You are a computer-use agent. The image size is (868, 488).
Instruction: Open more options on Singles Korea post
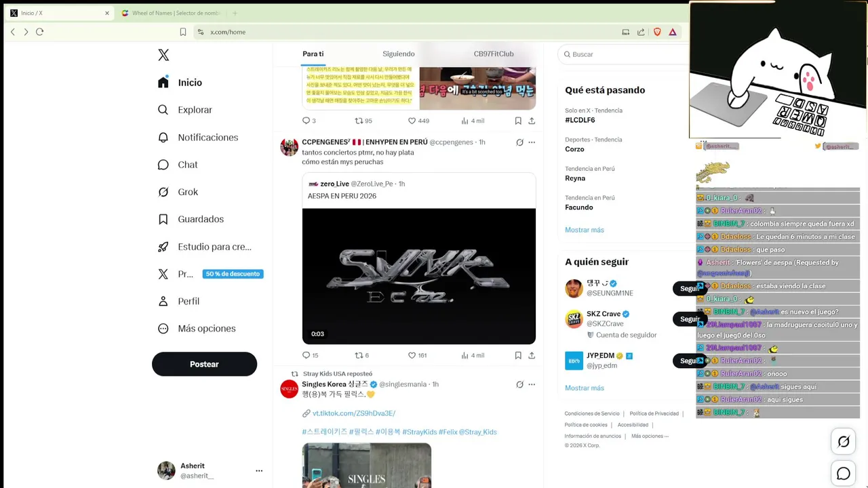pyautogui.click(x=532, y=384)
